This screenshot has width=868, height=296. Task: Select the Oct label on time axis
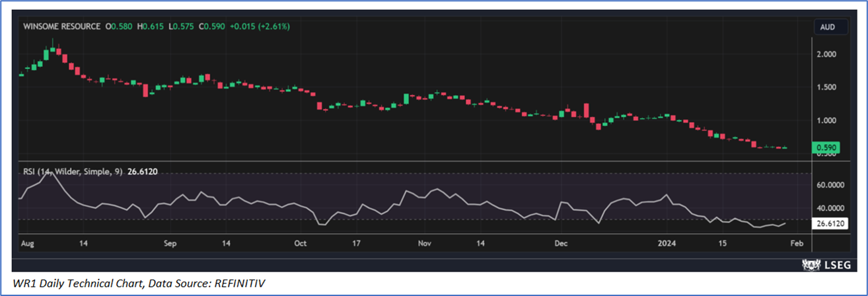click(301, 244)
